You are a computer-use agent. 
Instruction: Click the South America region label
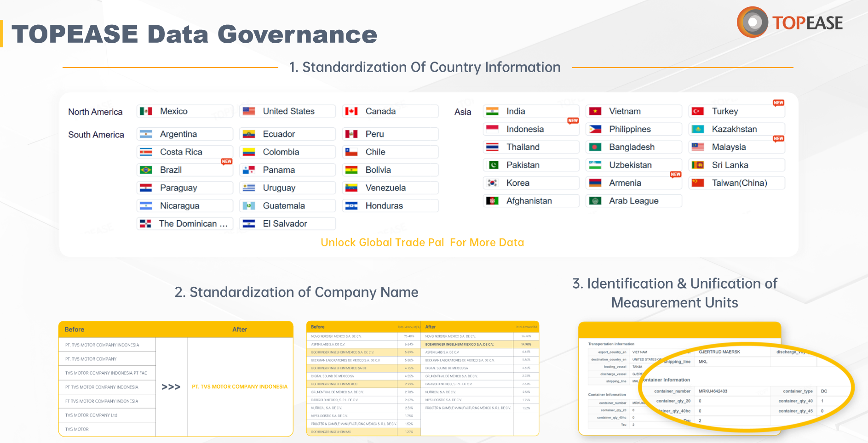(x=96, y=135)
